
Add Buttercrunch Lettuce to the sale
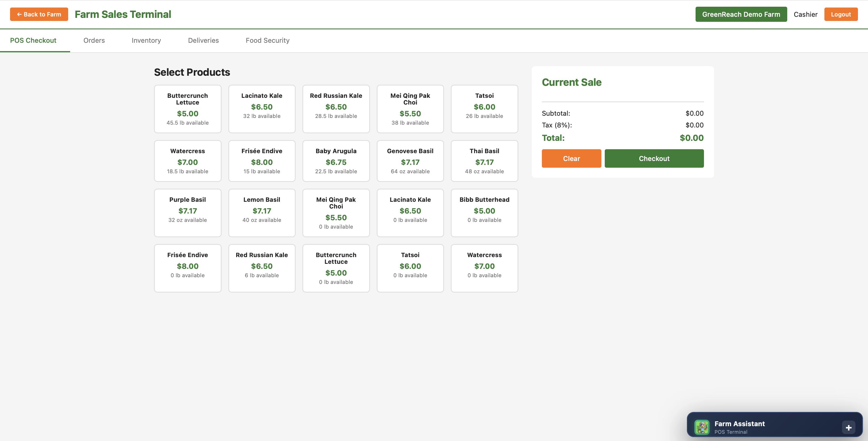click(x=188, y=108)
